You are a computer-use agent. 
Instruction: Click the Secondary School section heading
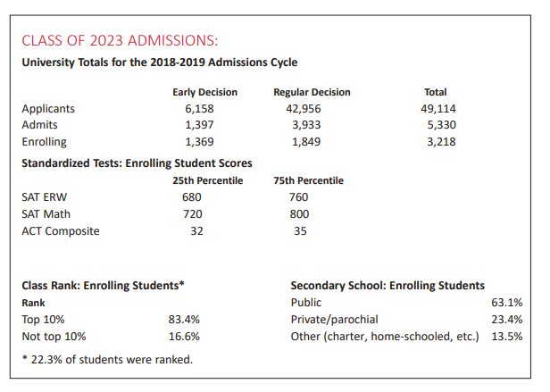click(387, 286)
